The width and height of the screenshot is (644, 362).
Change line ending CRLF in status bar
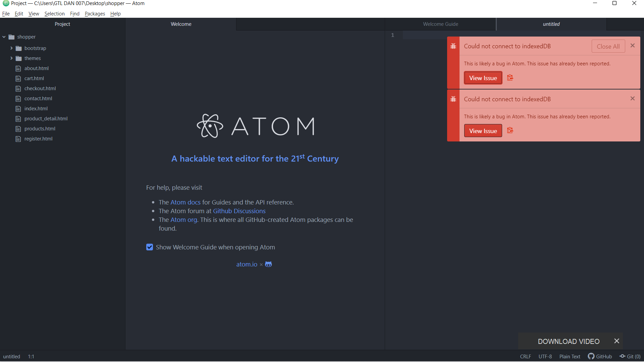click(526, 356)
